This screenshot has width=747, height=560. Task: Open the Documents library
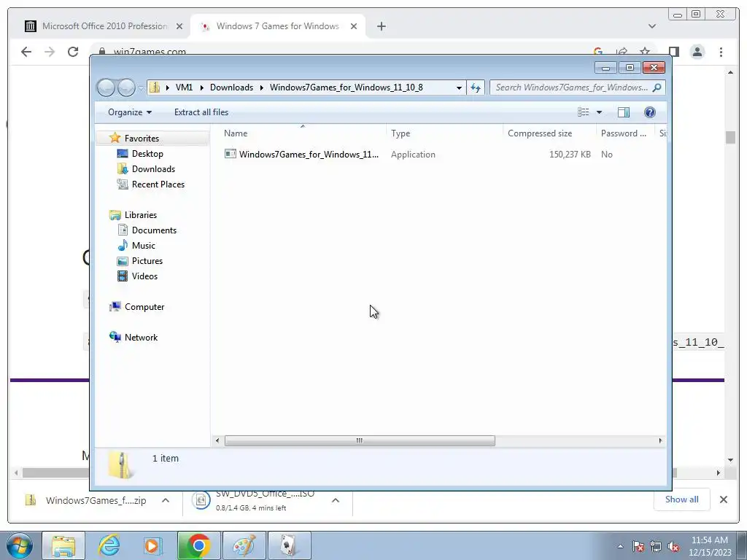pos(154,230)
